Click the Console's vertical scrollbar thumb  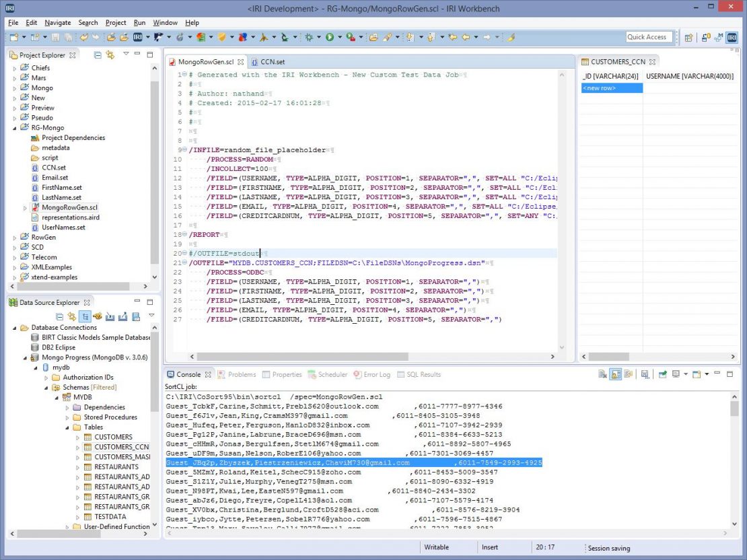(x=734, y=408)
